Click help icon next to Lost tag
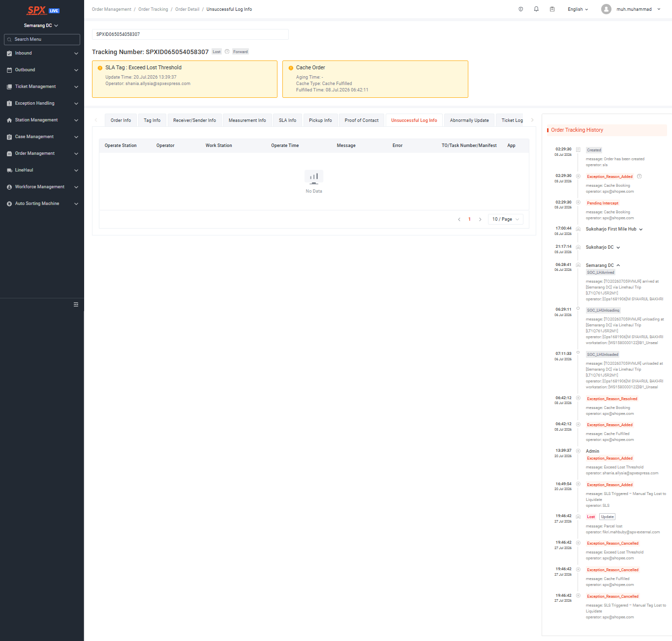 (227, 52)
